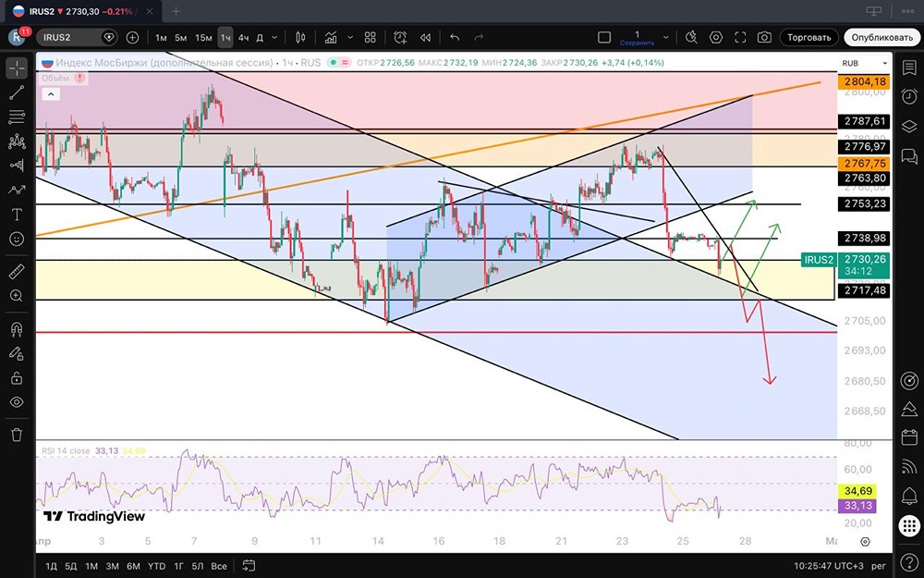This screenshot has height=578, width=924.
Task: Toggle stay in drawing mode
Action: pyautogui.click(x=17, y=353)
